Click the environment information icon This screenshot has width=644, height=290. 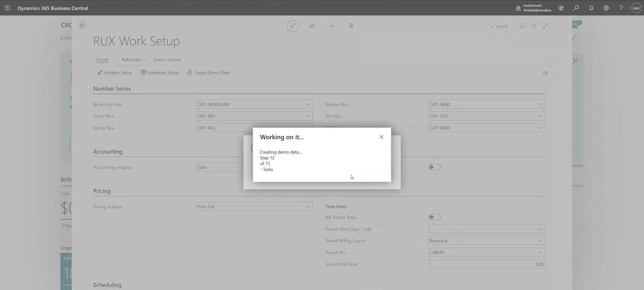tap(518, 8)
